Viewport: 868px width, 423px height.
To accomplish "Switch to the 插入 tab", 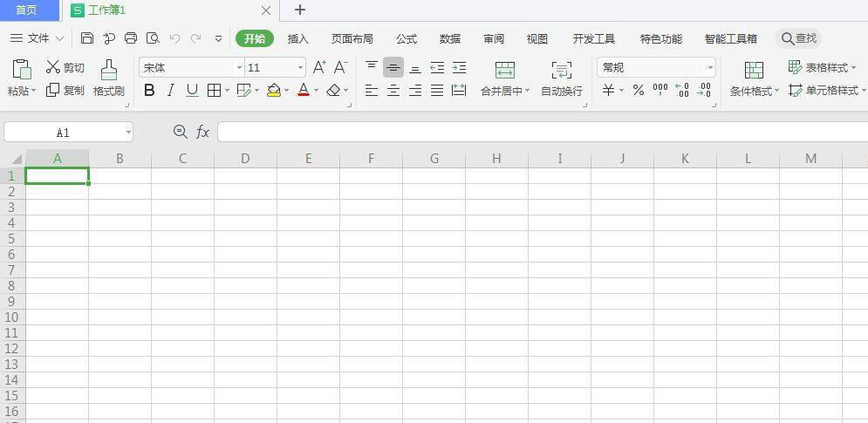I will point(297,38).
